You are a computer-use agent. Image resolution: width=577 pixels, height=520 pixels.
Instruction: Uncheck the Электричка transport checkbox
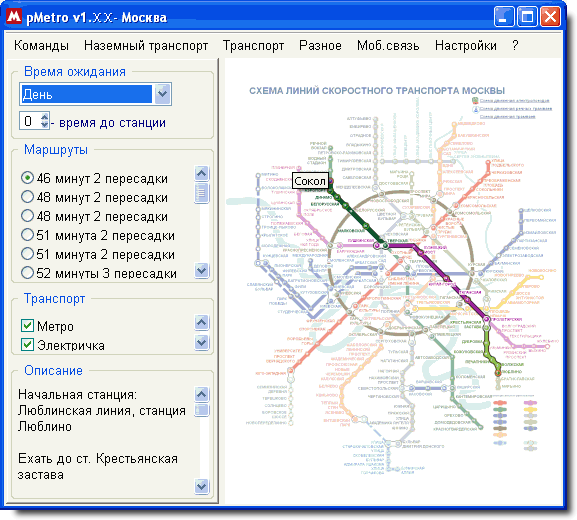pos(28,345)
